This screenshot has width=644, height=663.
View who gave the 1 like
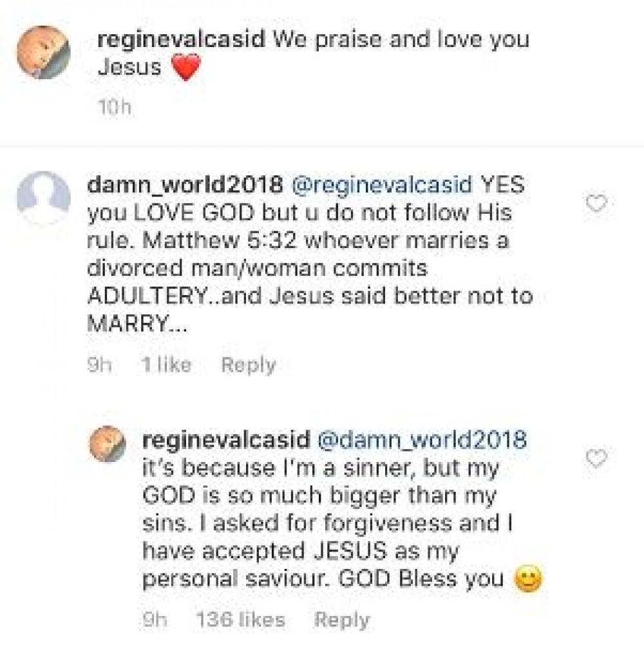pyautogui.click(x=166, y=365)
